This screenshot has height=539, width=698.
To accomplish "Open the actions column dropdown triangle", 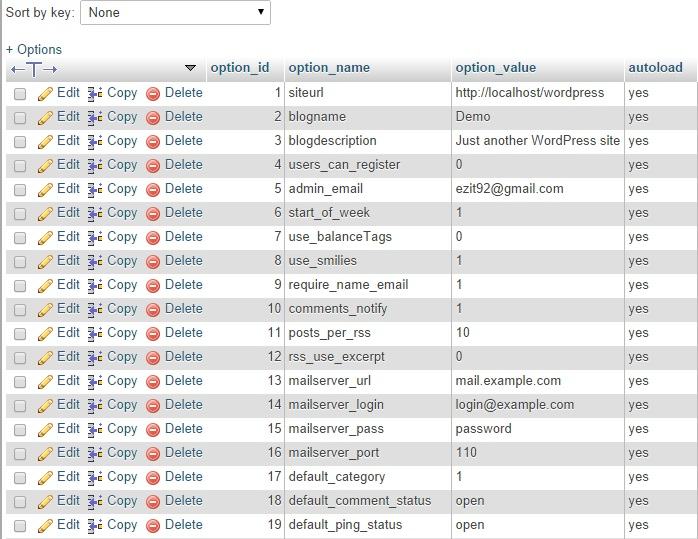I will (190, 68).
